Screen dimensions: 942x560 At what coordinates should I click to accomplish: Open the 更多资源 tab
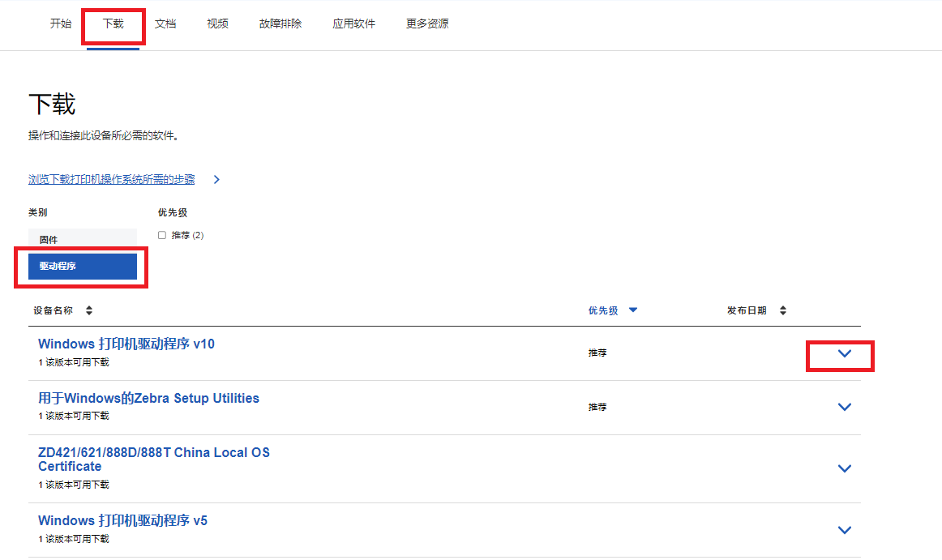click(427, 24)
